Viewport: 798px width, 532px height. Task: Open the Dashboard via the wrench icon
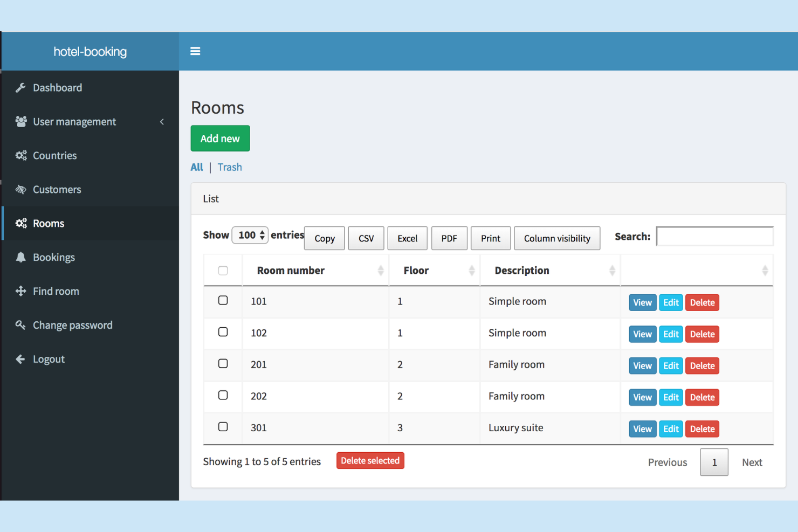click(21, 87)
